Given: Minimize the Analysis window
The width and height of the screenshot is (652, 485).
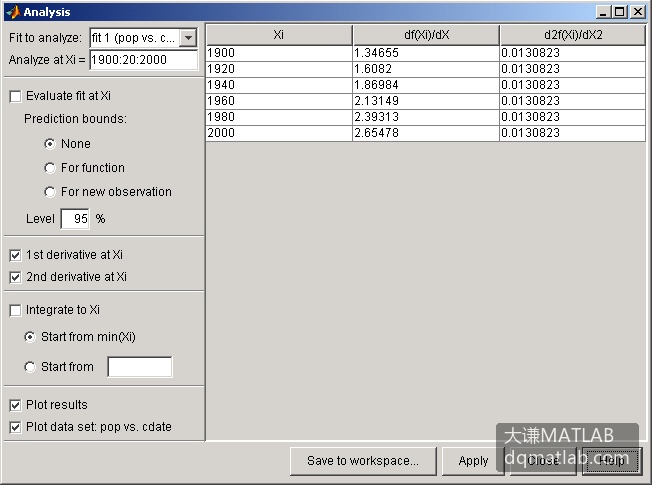Looking at the screenshot, I should (x=603, y=12).
